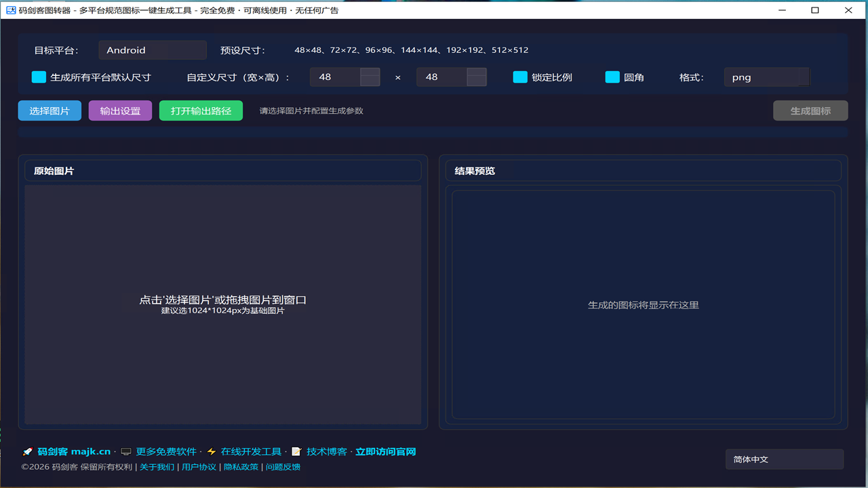Open the 简体中文 language dropdown

785,460
